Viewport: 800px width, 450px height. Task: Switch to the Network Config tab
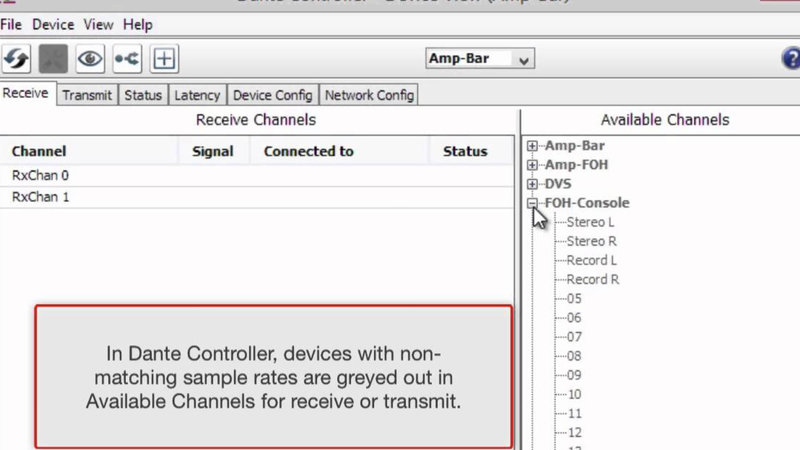pyautogui.click(x=369, y=95)
